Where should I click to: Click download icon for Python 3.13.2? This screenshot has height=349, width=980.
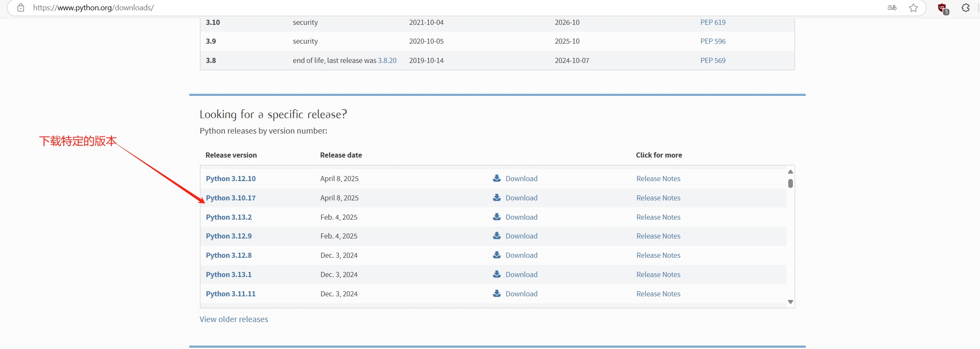pos(497,217)
